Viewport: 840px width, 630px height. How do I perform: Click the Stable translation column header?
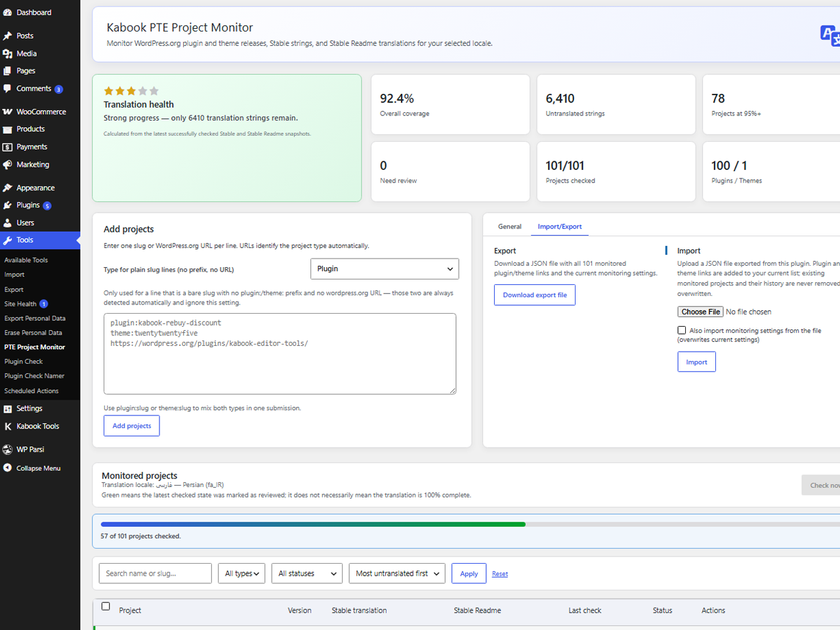pyautogui.click(x=359, y=610)
